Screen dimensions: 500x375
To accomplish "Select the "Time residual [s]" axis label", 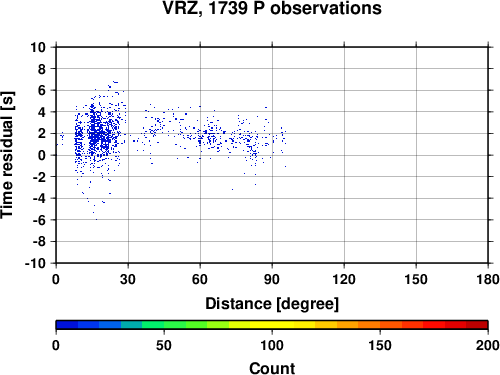I will pos(7,155).
